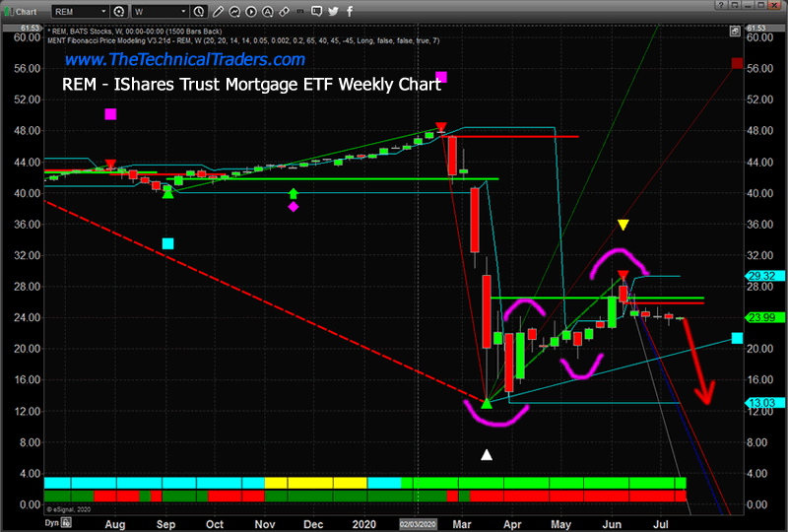Screen dimensions: 788x532
Task: Click the MENT Fibonacci Price Modeling study label
Action: pos(243,40)
